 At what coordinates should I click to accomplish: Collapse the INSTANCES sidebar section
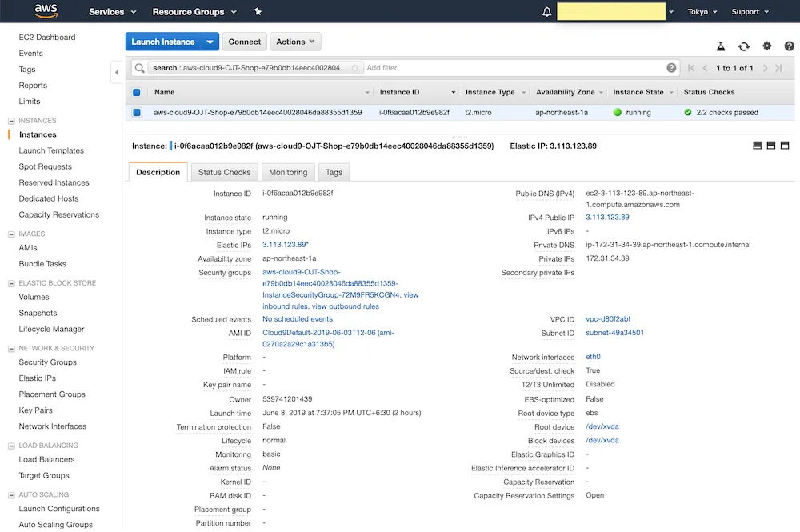pos(11,121)
